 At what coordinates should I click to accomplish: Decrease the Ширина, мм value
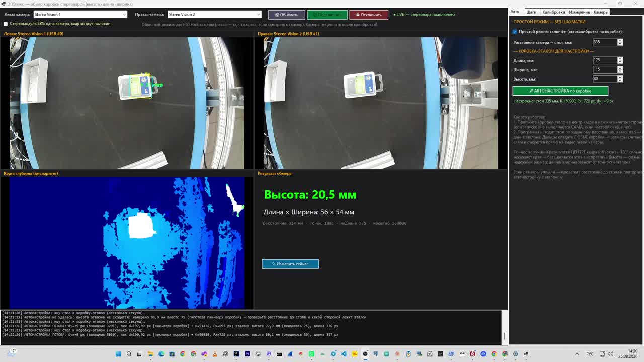tap(620, 71)
